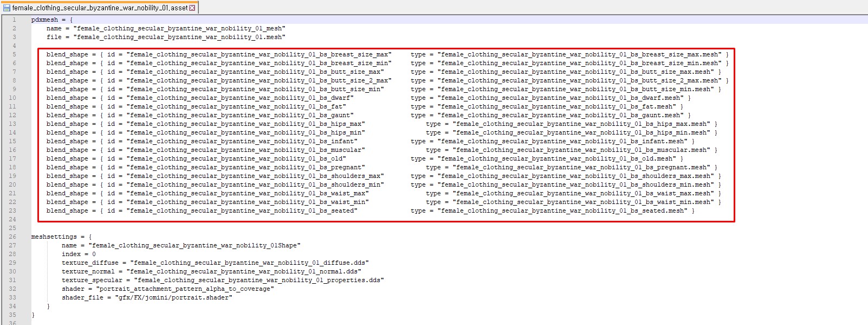Click the type value ending 'bs_shoulders_min.mesh'
868x325 pixels.
point(576,184)
